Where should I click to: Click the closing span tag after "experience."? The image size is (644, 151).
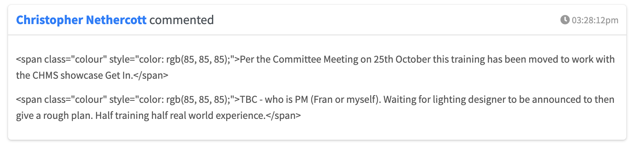(283, 116)
